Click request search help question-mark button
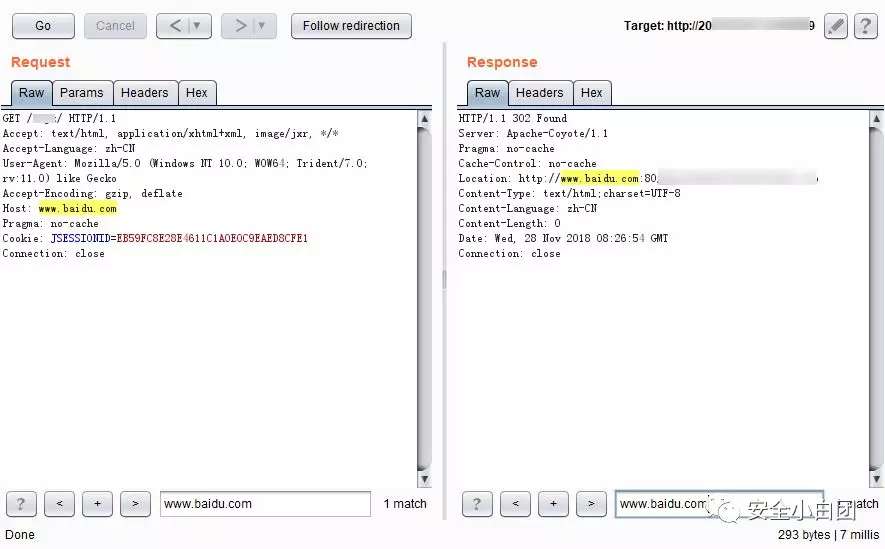 click(x=21, y=504)
